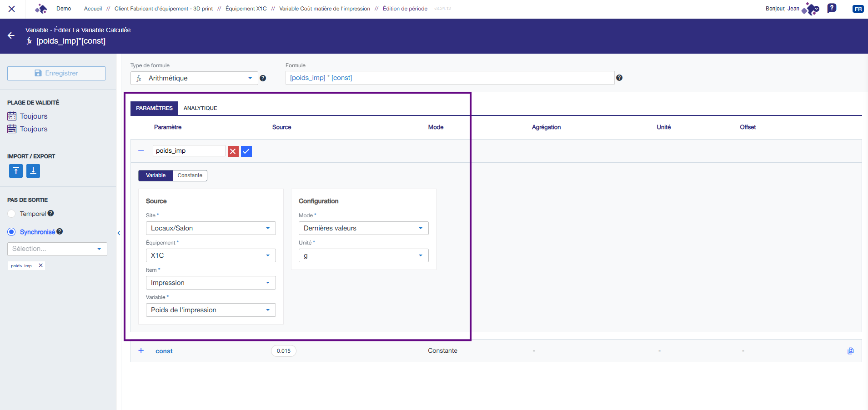
Task: Click the import upload icon
Action: [16, 171]
